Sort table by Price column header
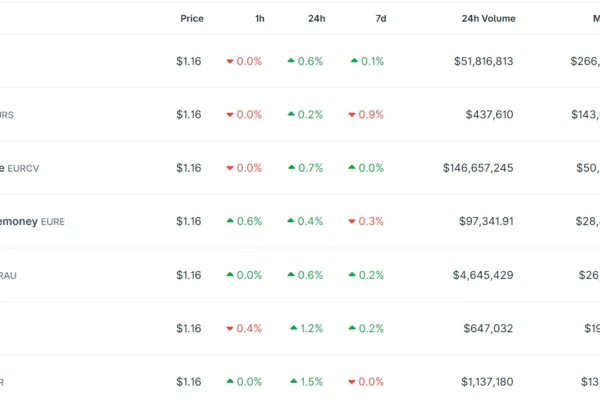 (x=191, y=19)
